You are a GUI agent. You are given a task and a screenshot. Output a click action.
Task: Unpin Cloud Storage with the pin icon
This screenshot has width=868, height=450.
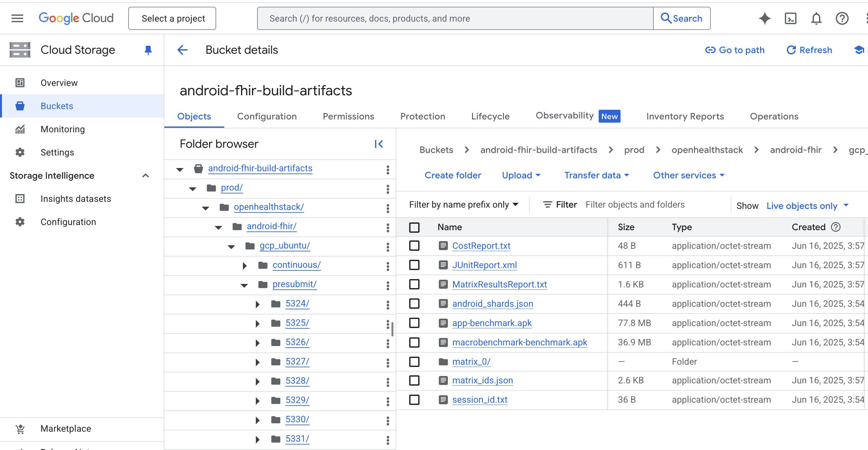pyautogui.click(x=148, y=50)
